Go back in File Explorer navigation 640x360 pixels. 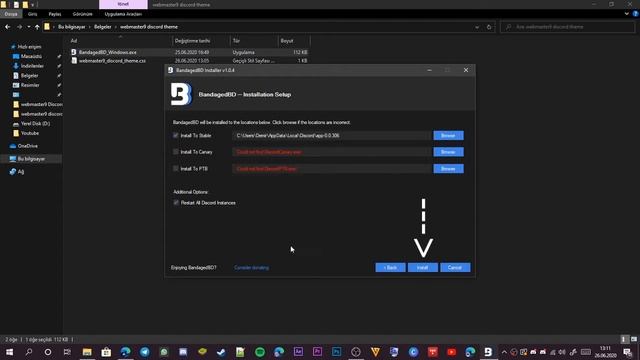click(8, 27)
